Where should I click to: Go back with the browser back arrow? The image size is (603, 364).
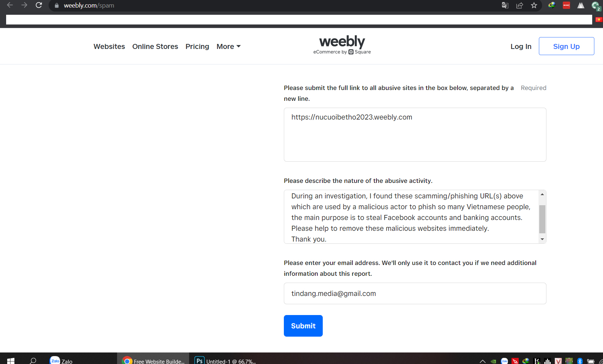coord(10,5)
